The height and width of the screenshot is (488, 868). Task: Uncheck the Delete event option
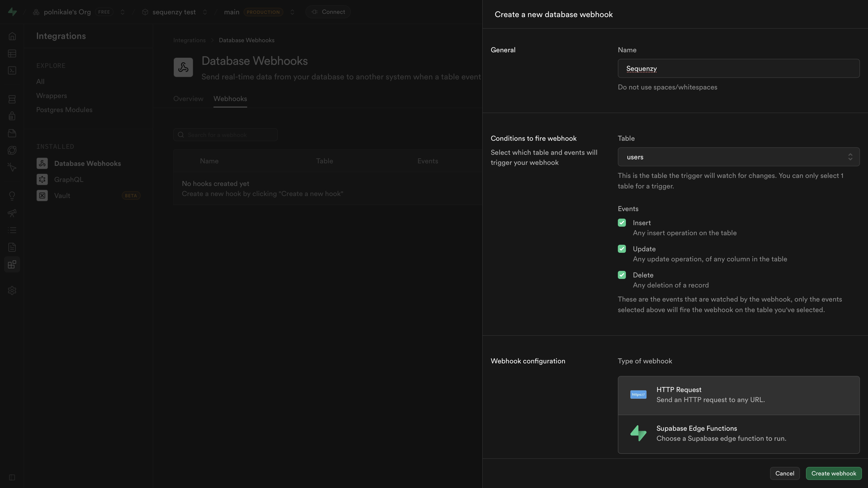click(622, 275)
